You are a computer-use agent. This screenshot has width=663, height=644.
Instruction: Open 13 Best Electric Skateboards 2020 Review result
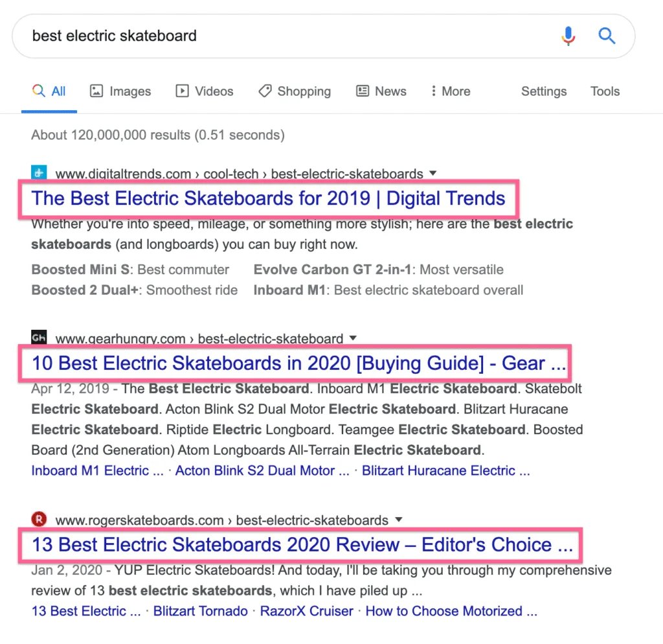[302, 545]
